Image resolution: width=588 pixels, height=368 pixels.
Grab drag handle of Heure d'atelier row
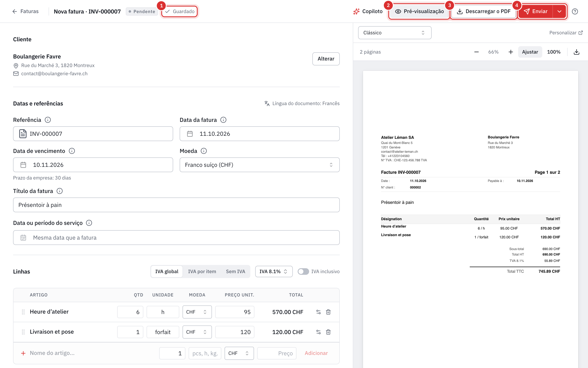(23, 312)
